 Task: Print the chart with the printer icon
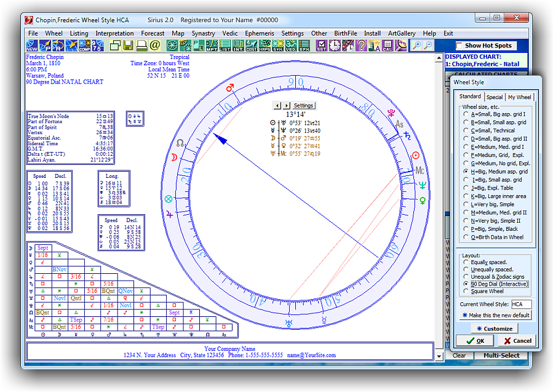141,46
